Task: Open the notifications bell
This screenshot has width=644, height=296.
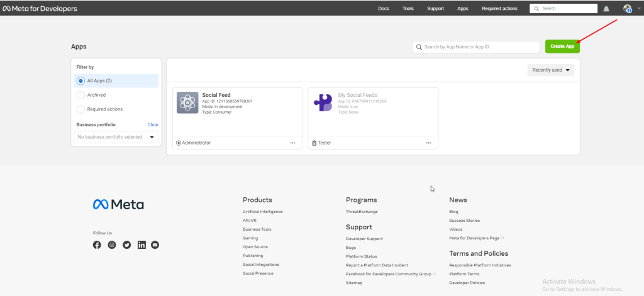Action: [606, 9]
